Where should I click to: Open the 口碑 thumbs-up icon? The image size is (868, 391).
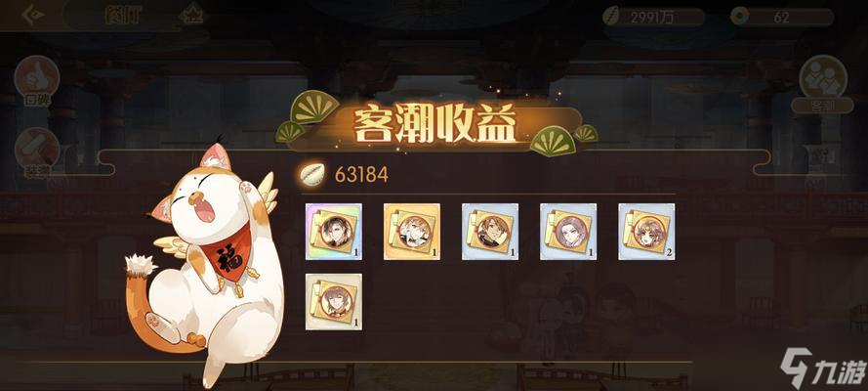(37, 78)
